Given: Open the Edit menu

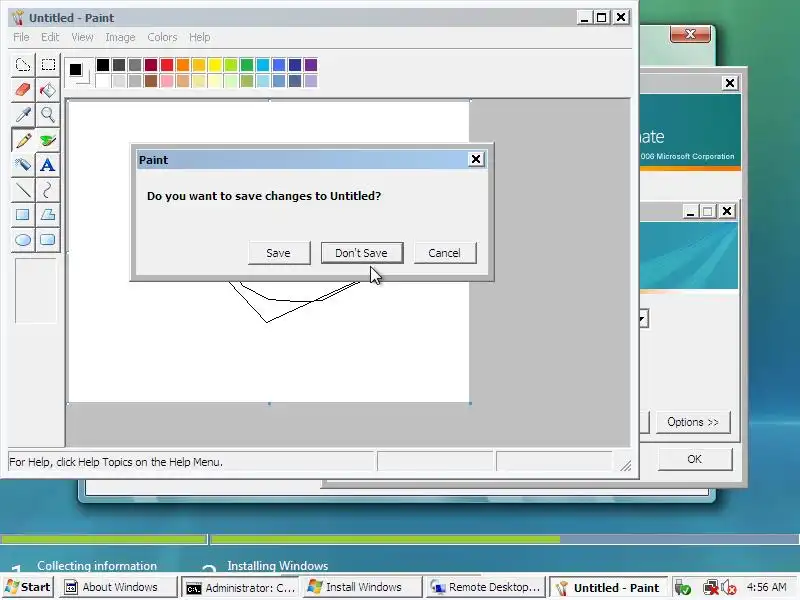Looking at the screenshot, I should (50, 37).
